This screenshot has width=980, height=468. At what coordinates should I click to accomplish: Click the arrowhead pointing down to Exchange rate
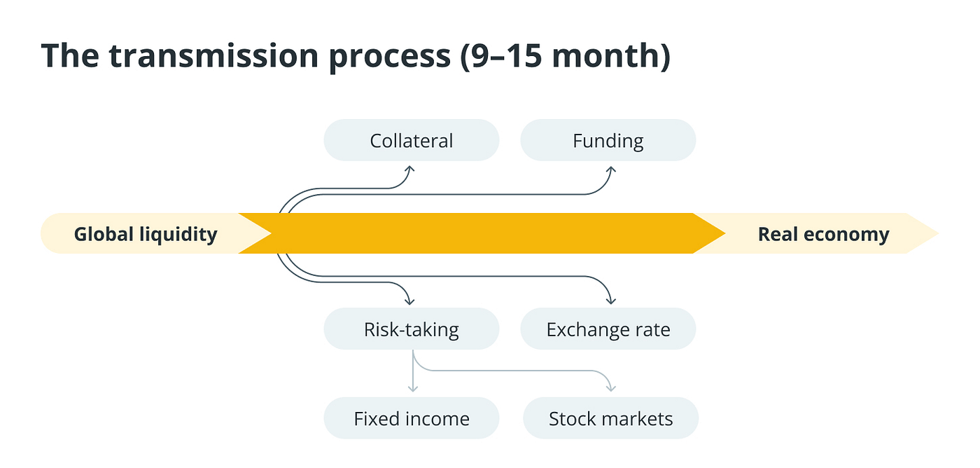610,301
